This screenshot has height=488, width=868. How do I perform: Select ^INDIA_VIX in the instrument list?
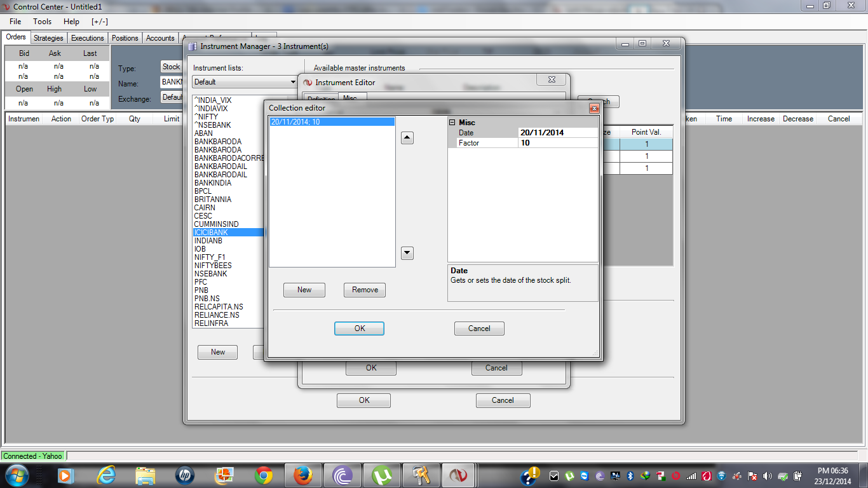tap(228, 100)
